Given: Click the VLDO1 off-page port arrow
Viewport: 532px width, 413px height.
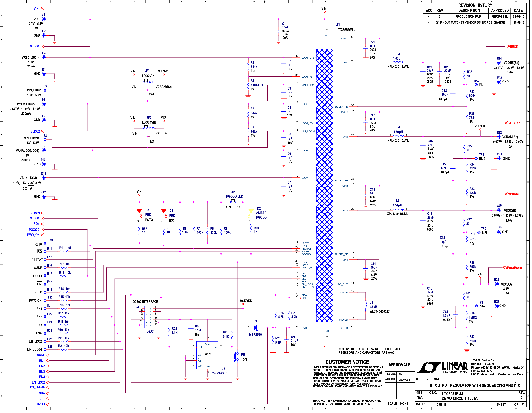Looking at the screenshot, I should pos(42,46).
